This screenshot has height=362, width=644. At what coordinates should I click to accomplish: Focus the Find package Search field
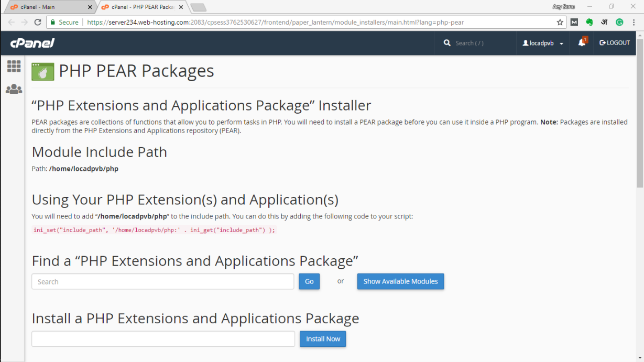tap(163, 281)
